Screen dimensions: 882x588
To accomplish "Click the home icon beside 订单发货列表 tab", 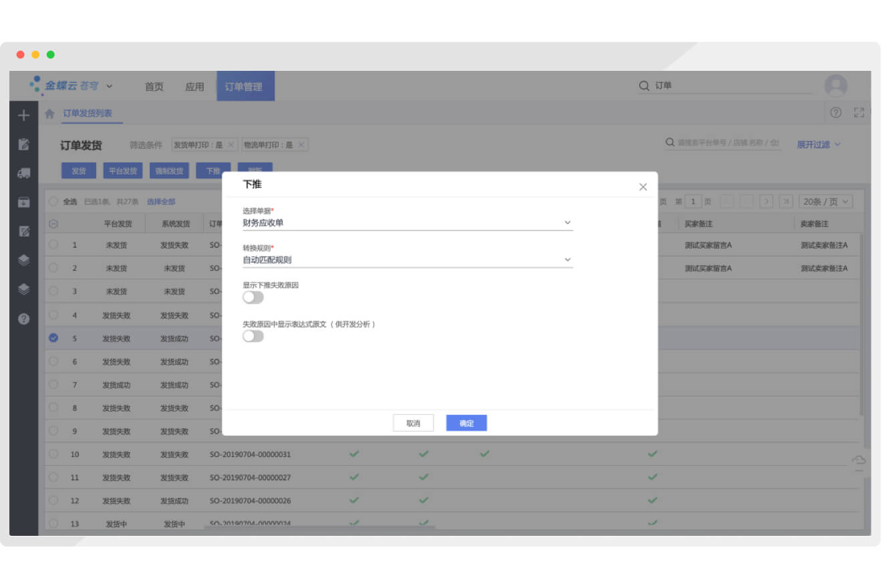I will (x=49, y=114).
